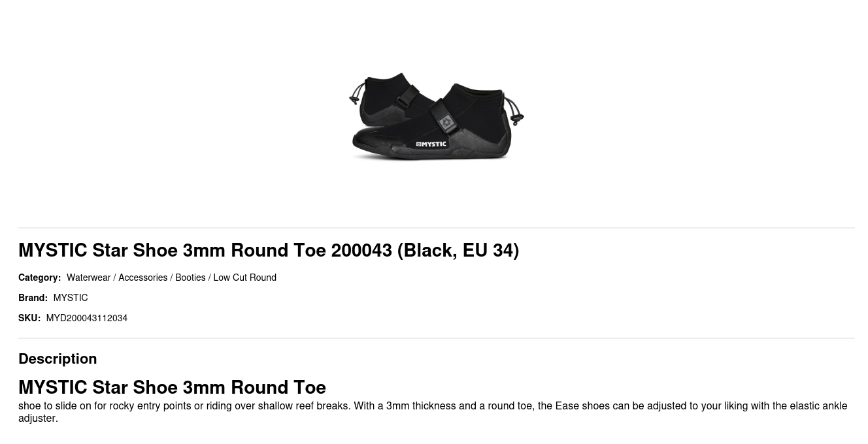Click the white MYSTIC logo on shoe sole

coord(431,144)
